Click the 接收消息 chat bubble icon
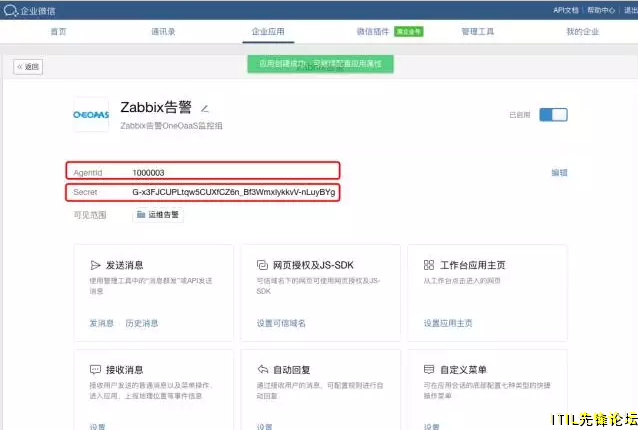Image resolution: width=638 pixels, height=430 pixels. pyautogui.click(x=95, y=370)
